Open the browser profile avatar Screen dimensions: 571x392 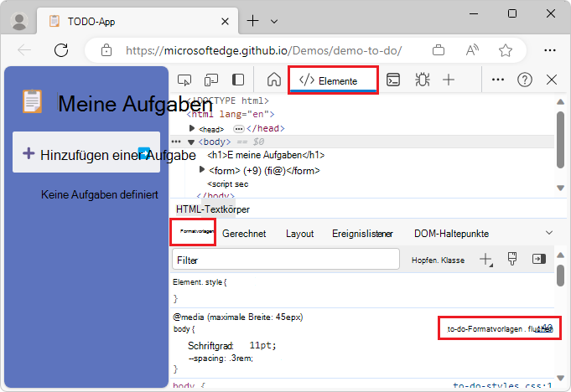tap(19, 21)
